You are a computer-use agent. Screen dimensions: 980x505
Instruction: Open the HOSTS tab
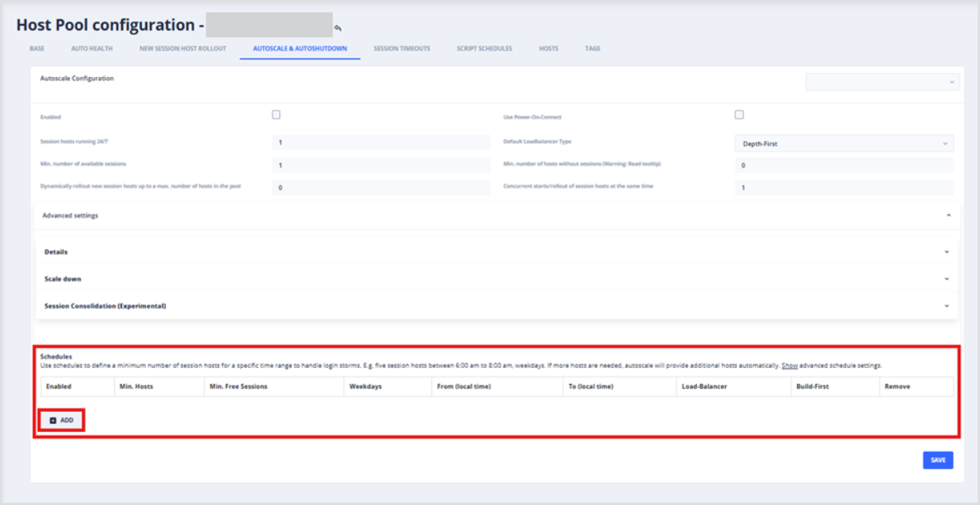[x=549, y=49]
